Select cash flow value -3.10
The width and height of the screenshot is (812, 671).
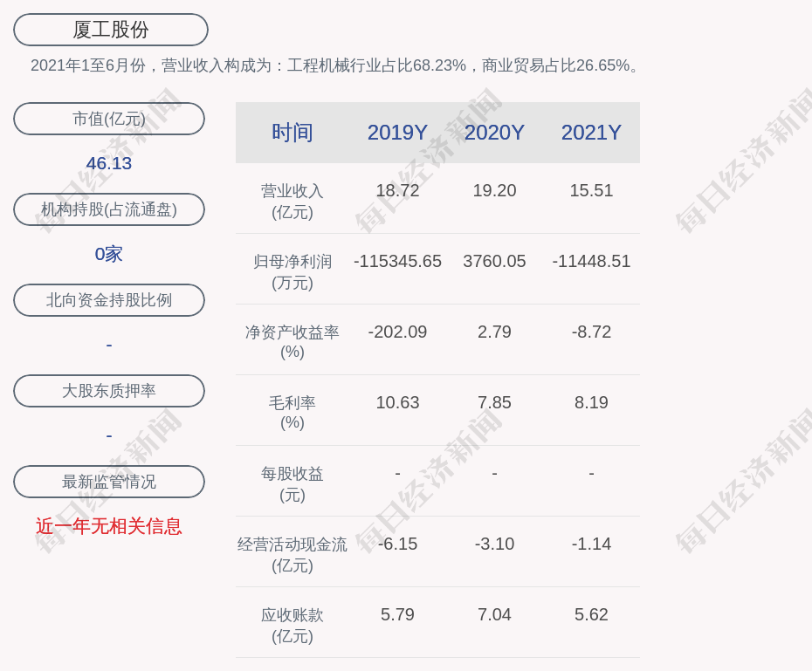pos(494,544)
